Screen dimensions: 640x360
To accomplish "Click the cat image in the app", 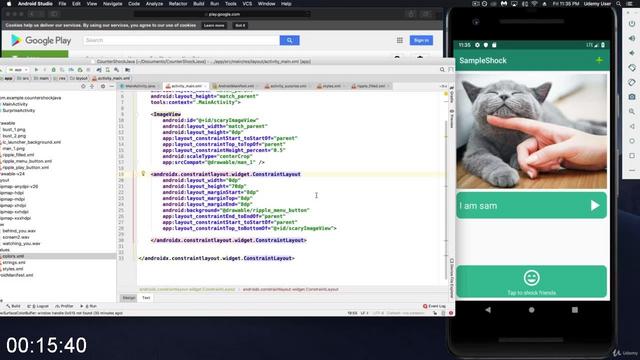I will pos(531,131).
